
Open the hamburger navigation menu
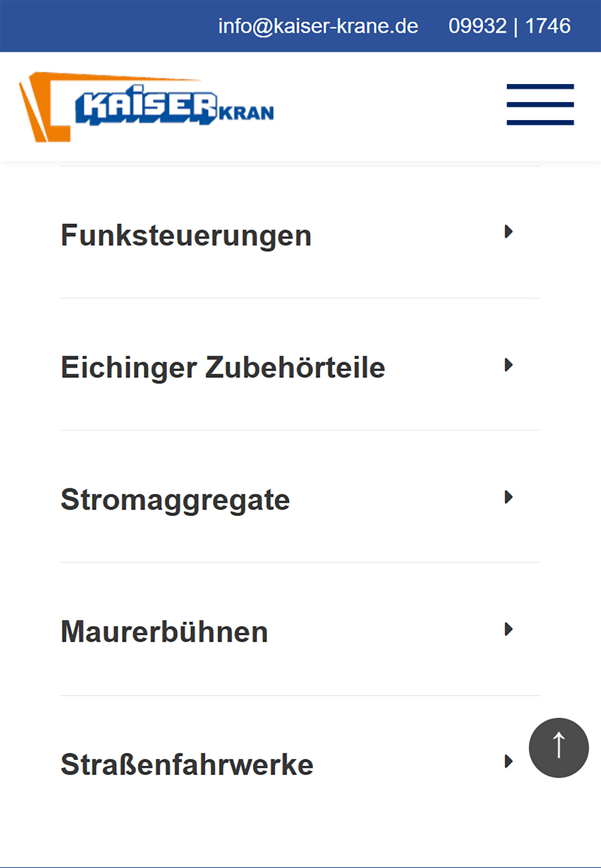point(540,104)
